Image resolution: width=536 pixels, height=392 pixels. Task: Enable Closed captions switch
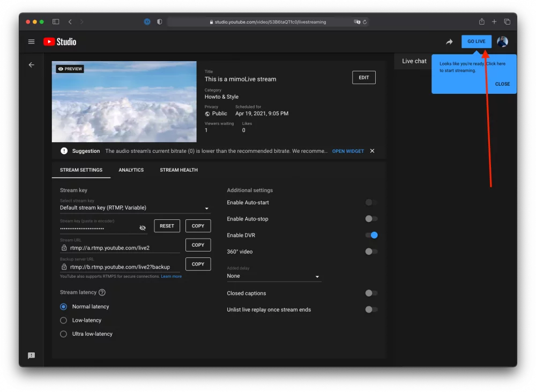pyautogui.click(x=371, y=293)
